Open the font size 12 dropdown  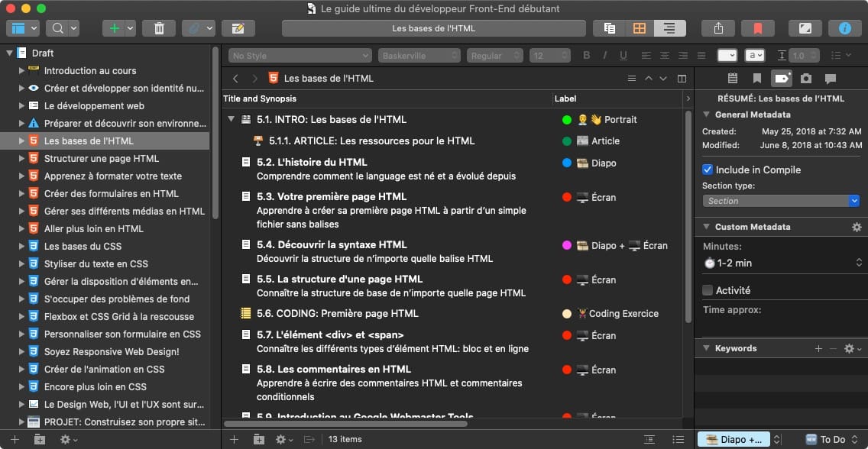(549, 55)
